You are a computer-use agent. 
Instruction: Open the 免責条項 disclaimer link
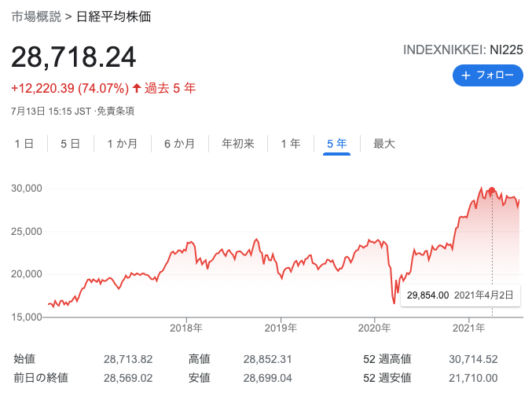tap(116, 111)
